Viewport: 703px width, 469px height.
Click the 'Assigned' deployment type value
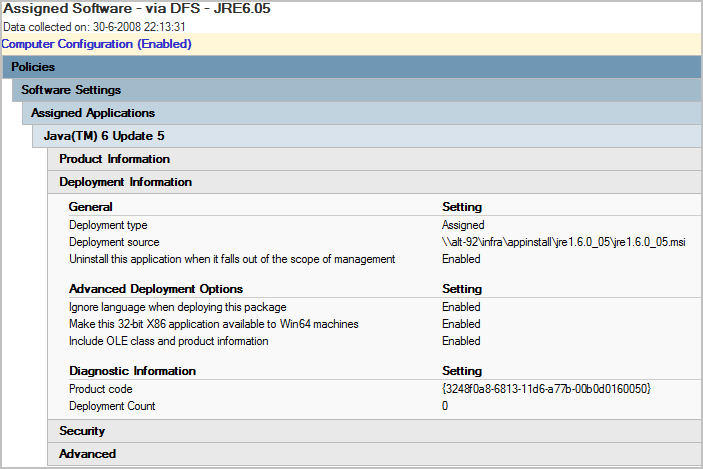point(463,225)
